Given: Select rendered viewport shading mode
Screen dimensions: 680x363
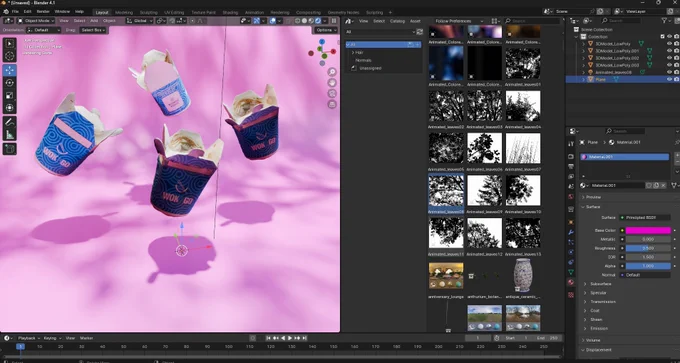Looking at the screenshot, I should pyautogui.click(x=318, y=20).
